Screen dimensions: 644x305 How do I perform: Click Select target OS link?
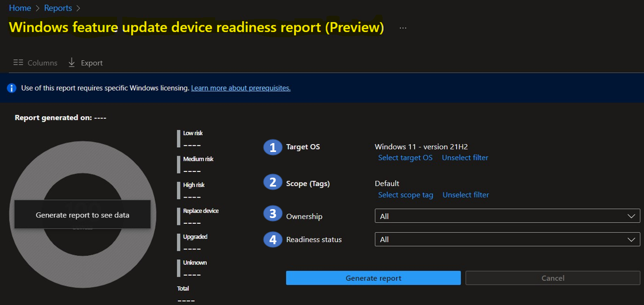point(405,157)
